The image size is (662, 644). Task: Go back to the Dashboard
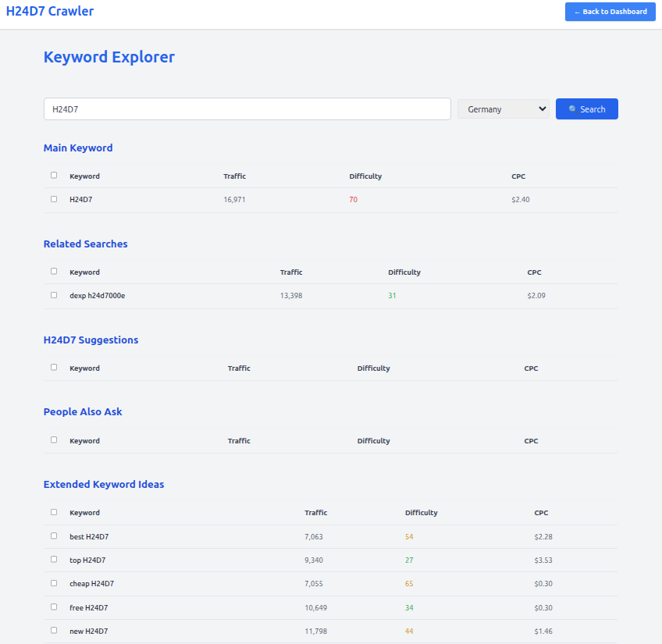tap(610, 12)
